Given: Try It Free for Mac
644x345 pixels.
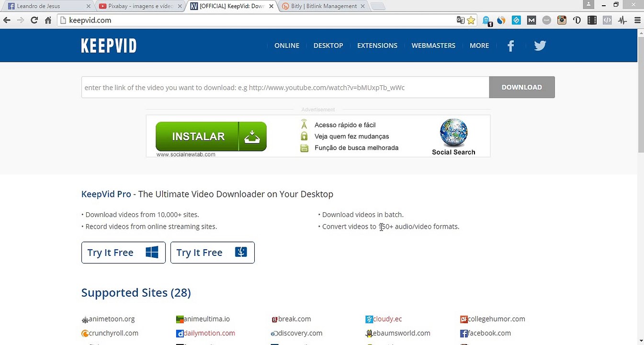Looking at the screenshot, I should (213, 253).
